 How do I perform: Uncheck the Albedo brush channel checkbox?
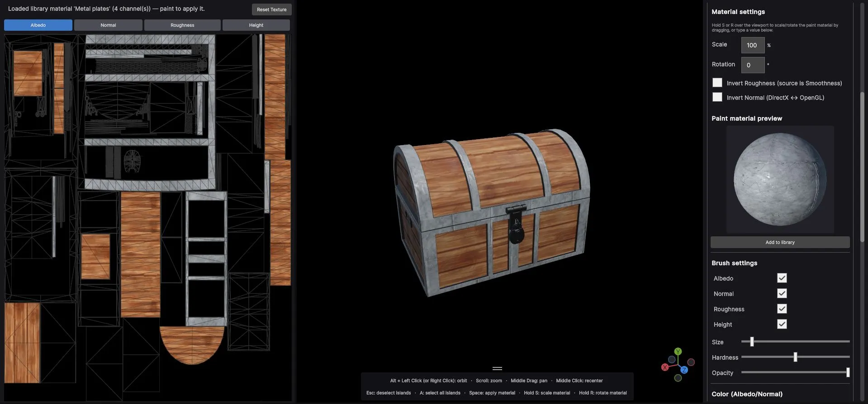pyautogui.click(x=782, y=278)
